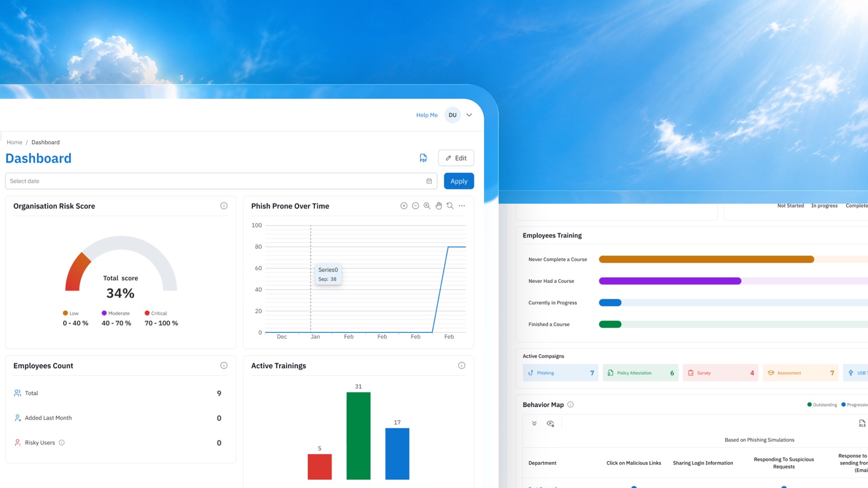
Task: Click the Added Last Month icon
Action: 17,418
